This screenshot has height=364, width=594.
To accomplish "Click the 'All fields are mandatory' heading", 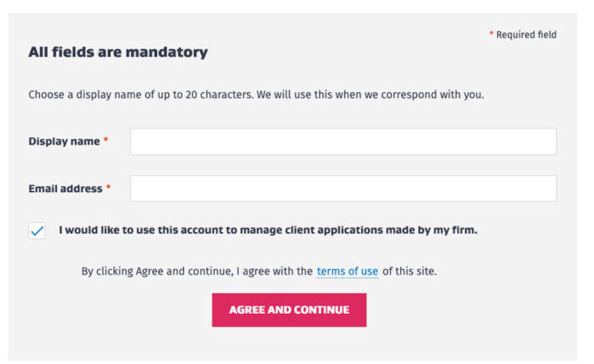I will (118, 52).
